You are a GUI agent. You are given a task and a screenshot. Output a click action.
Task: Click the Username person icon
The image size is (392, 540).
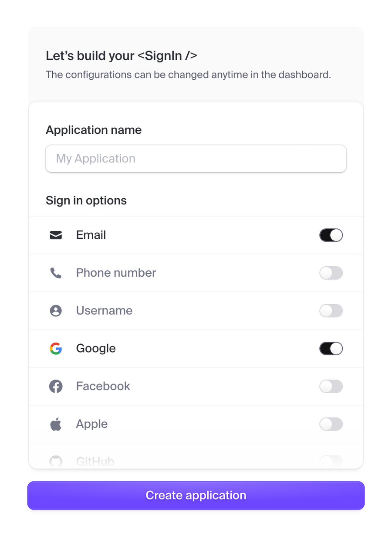coord(56,311)
